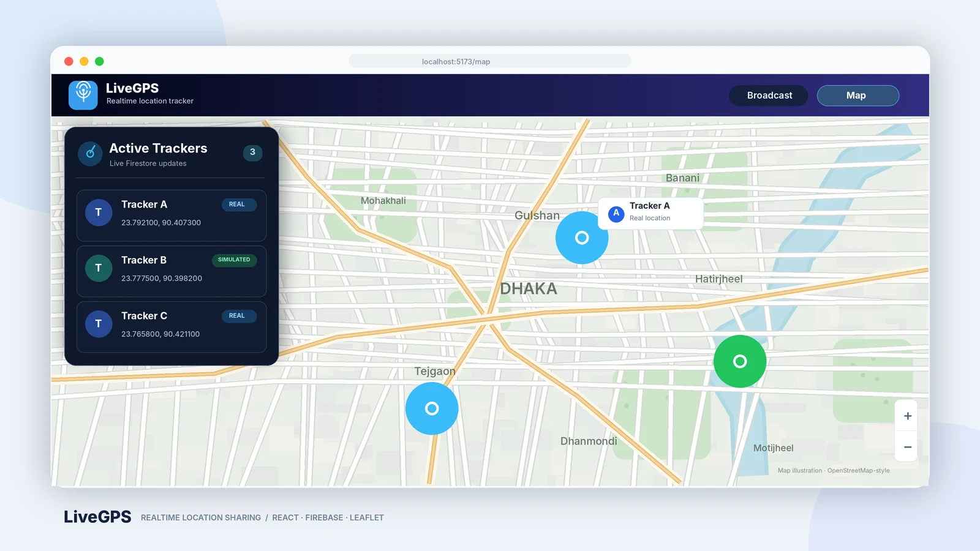Click the Active Trackers satellite icon

[x=90, y=153]
